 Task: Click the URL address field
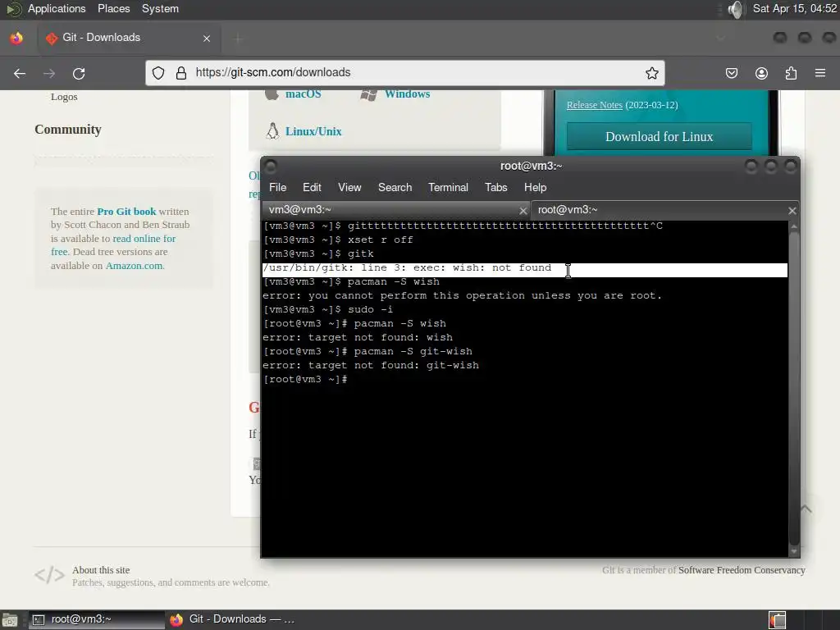click(x=404, y=73)
